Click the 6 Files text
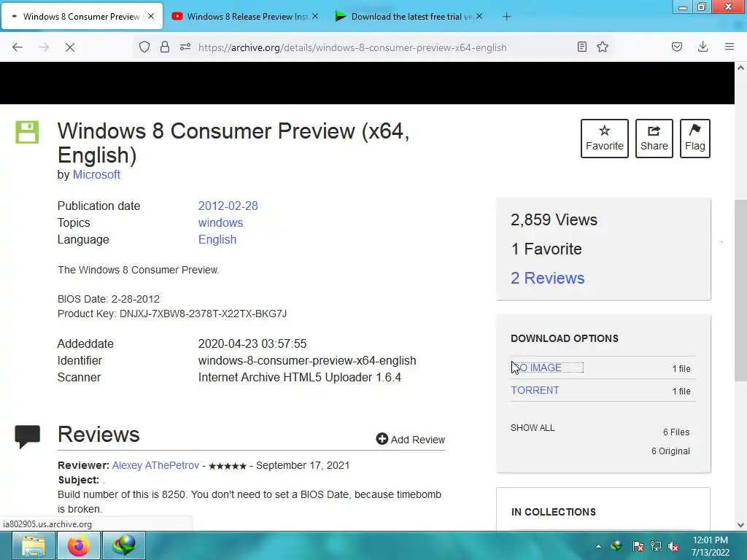747x560 pixels. coord(676,432)
